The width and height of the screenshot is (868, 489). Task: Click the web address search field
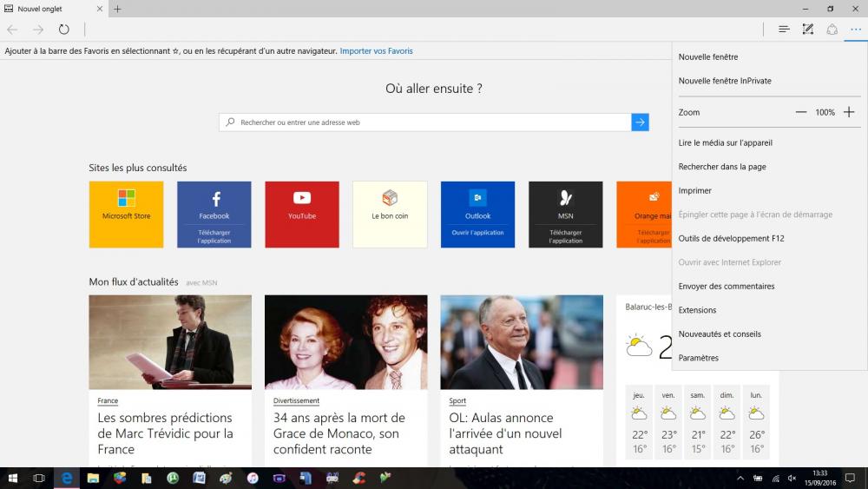tap(425, 122)
